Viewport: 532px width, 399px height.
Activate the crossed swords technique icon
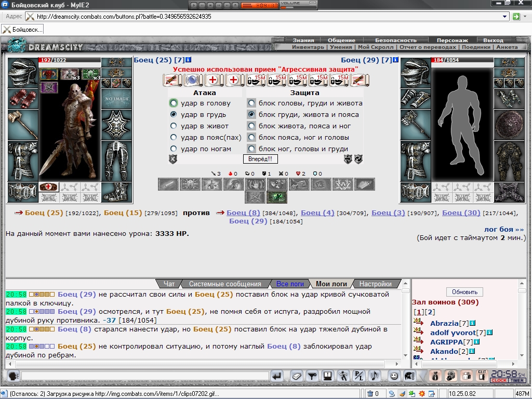255,197
